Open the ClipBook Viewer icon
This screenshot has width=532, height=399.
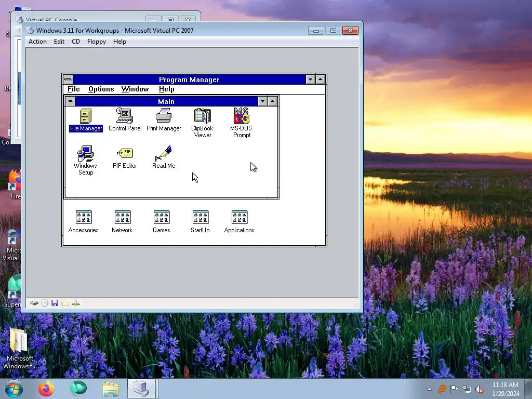(x=202, y=123)
